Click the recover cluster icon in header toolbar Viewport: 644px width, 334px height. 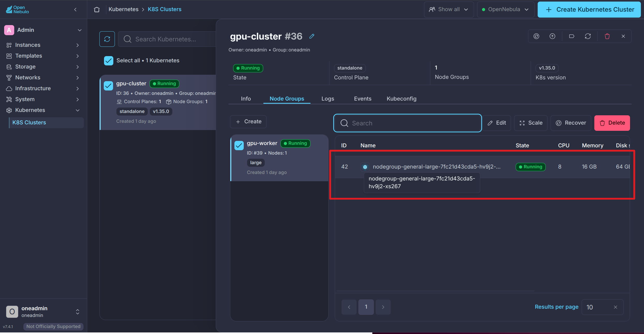point(536,36)
